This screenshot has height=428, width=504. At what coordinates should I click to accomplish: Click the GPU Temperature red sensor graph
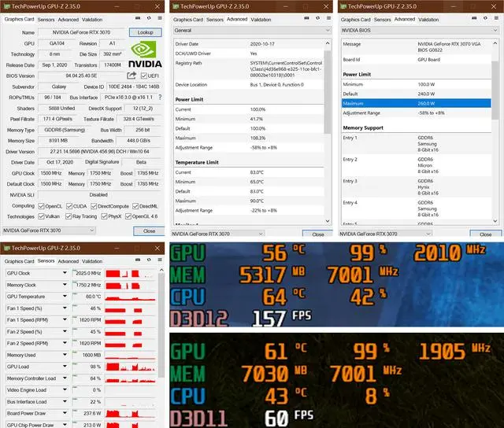(x=131, y=297)
